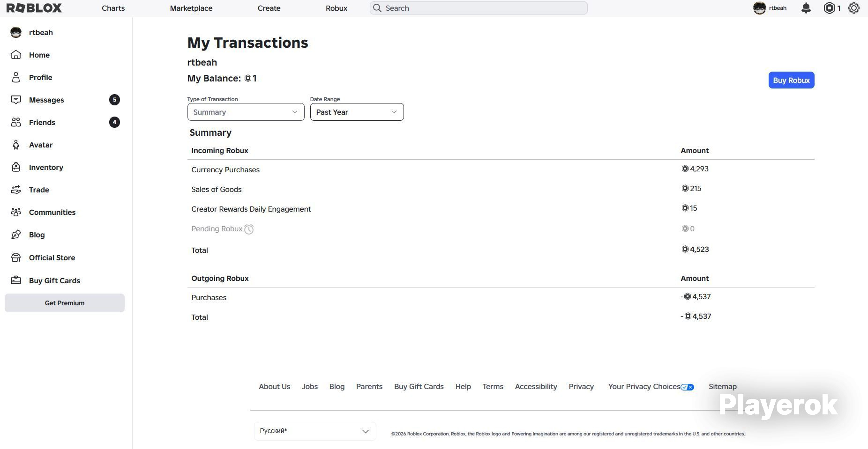868x449 pixels.
Task: Click the Sales of Goods row
Action: [x=501, y=189]
